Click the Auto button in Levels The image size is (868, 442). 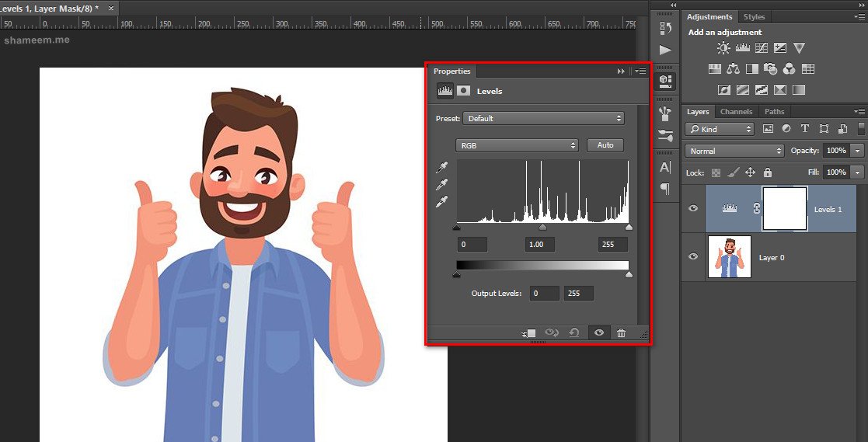click(605, 145)
